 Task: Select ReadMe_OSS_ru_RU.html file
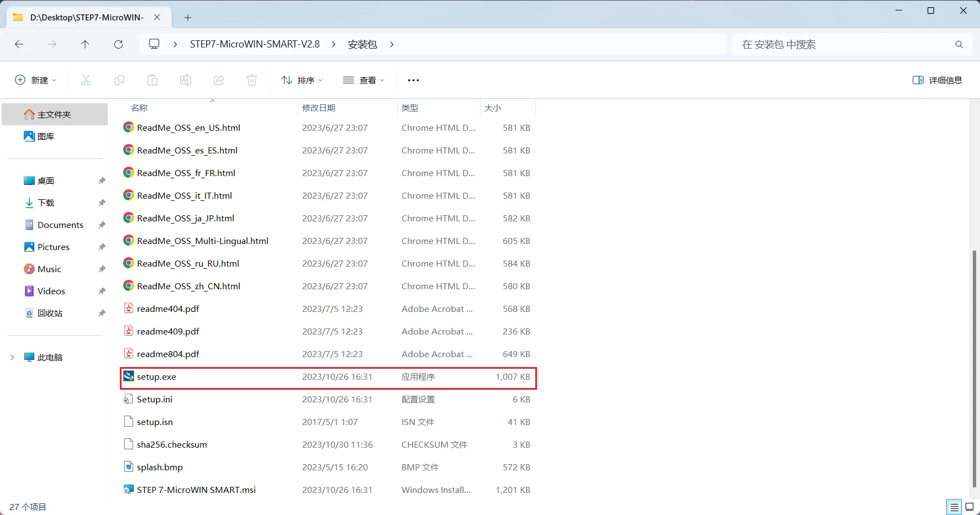328,264
